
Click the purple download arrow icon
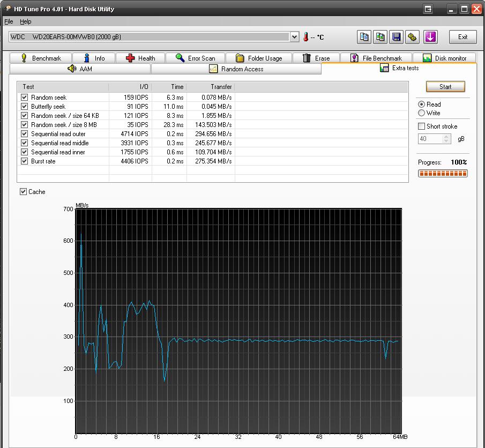(x=430, y=37)
